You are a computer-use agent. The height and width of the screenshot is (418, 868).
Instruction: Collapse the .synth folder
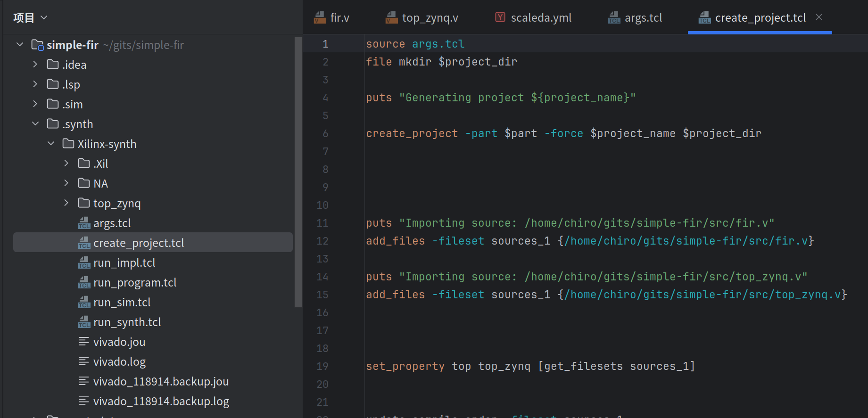(x=35, y=124)
